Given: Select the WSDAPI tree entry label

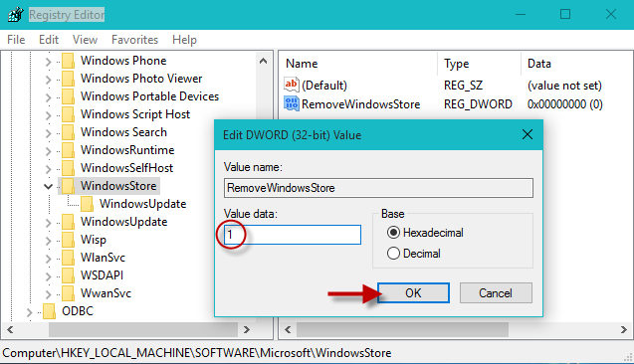Looking at the screenshot, I should click(102, 275).
